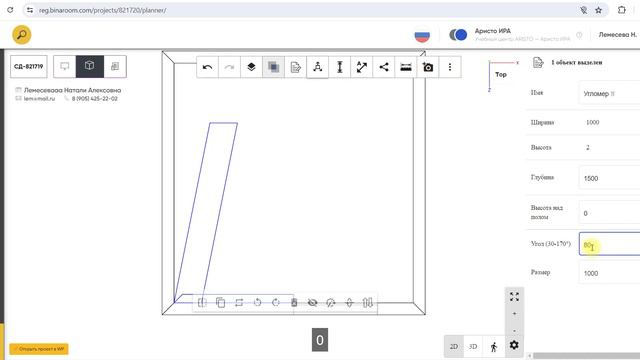Reload the page in browser
The image size is (640, 360).
tap(10, 10)
